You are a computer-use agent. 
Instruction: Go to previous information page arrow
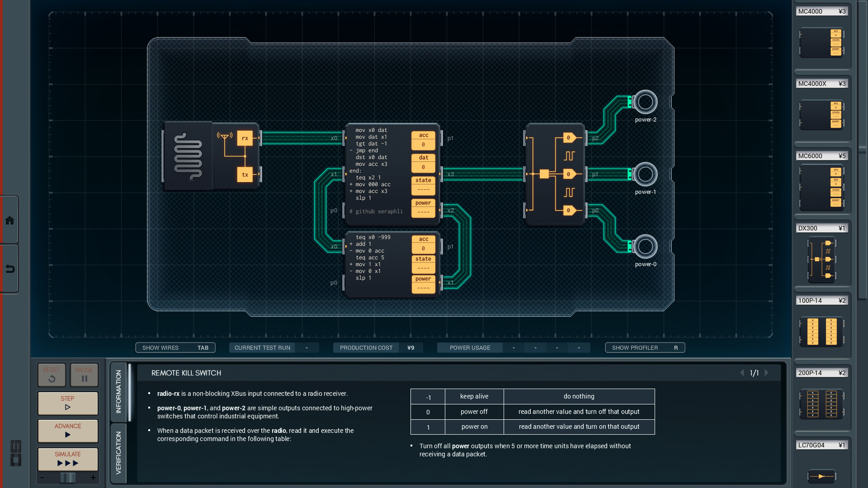click(742, 373)
